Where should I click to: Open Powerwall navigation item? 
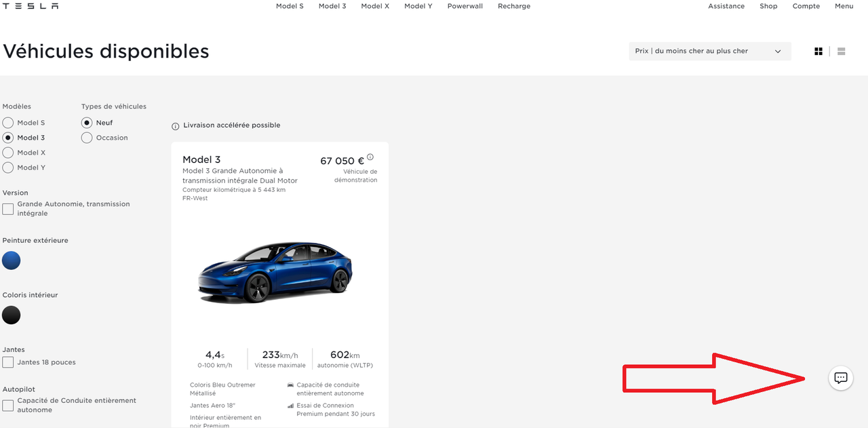[x=465, y=6]
